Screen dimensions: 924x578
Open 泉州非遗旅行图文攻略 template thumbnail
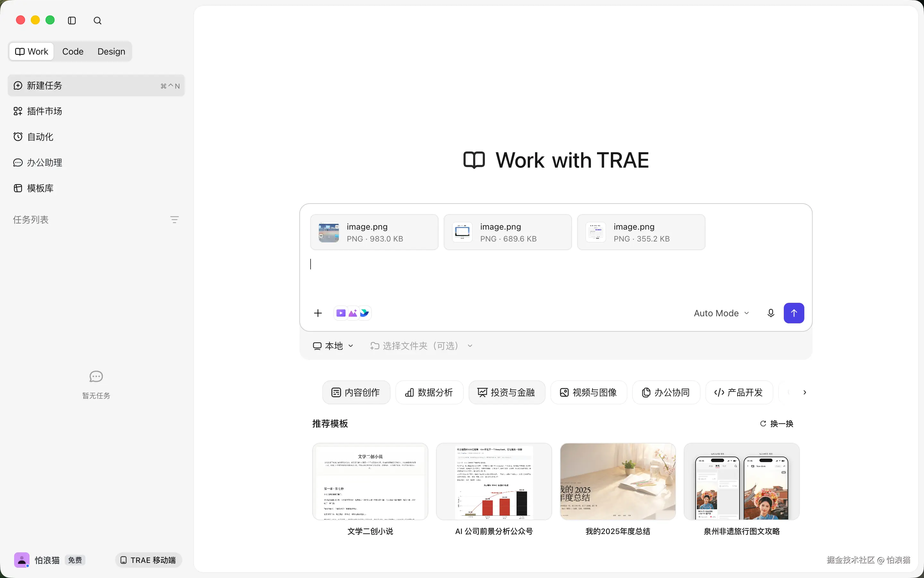click(741, 482)
